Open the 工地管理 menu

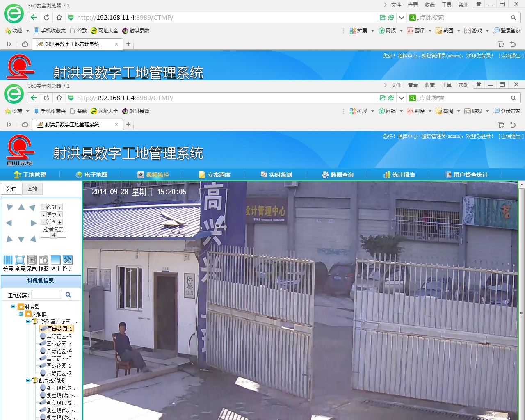pos(30,175)
